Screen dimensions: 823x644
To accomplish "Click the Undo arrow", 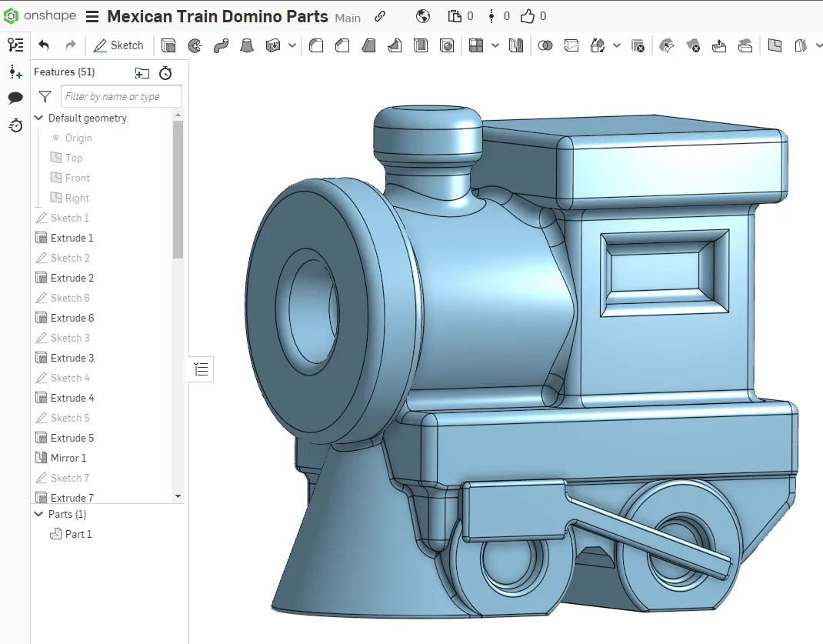I will [x=44, y=45].
